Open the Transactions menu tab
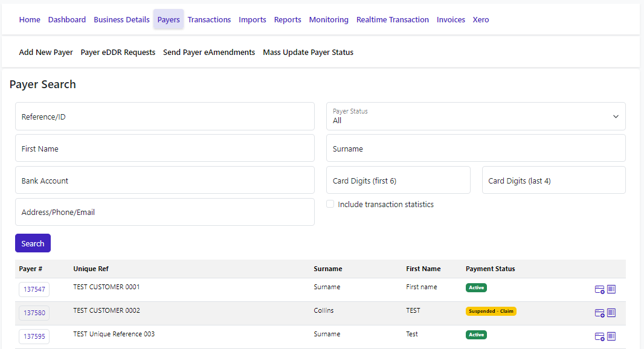 point(209,19)
